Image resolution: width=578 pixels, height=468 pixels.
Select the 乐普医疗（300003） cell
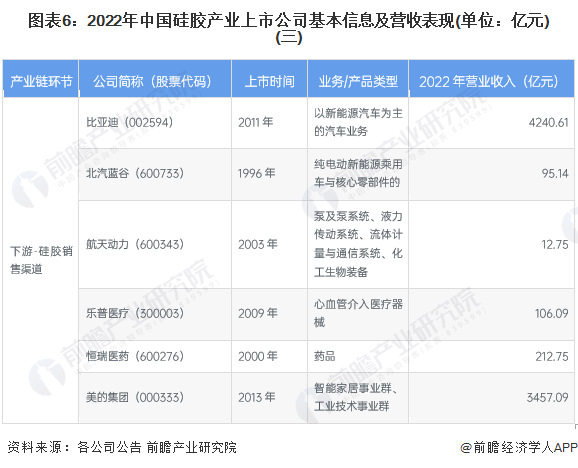(x=155, y=314)
